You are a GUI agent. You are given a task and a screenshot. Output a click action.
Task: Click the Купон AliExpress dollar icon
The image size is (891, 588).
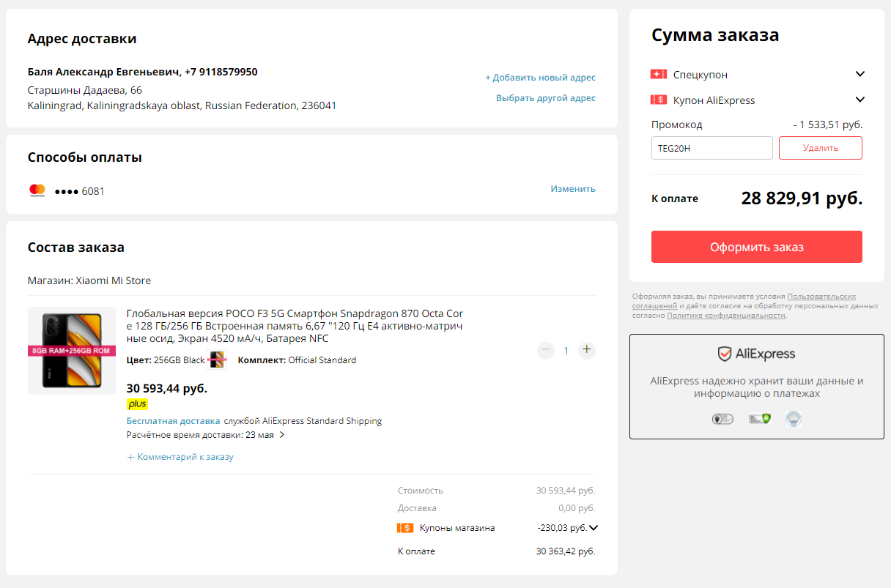[x=658, y=100]
